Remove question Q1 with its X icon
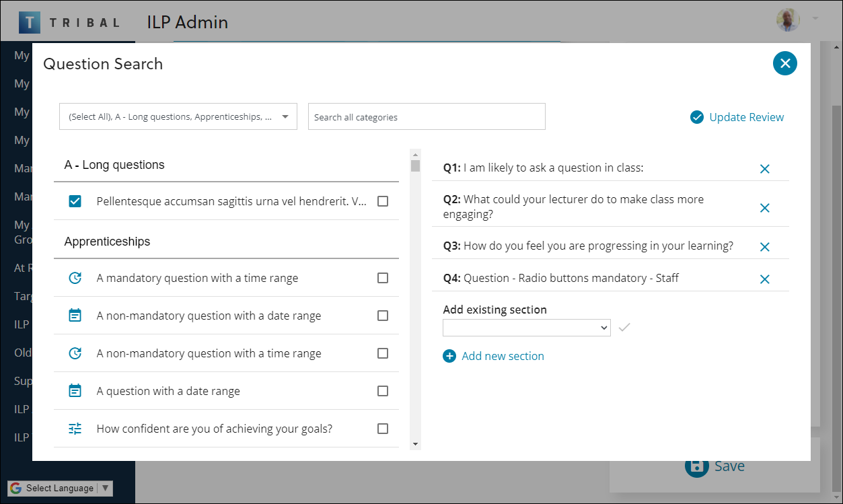The width and height of the screenshot is (843, 504). 764,169
